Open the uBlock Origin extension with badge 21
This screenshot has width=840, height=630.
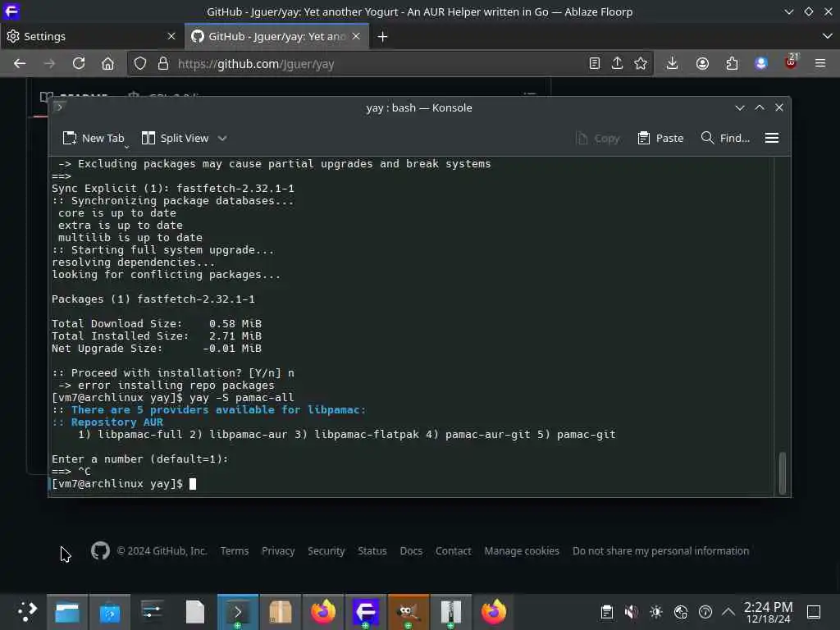pos(791,62)
